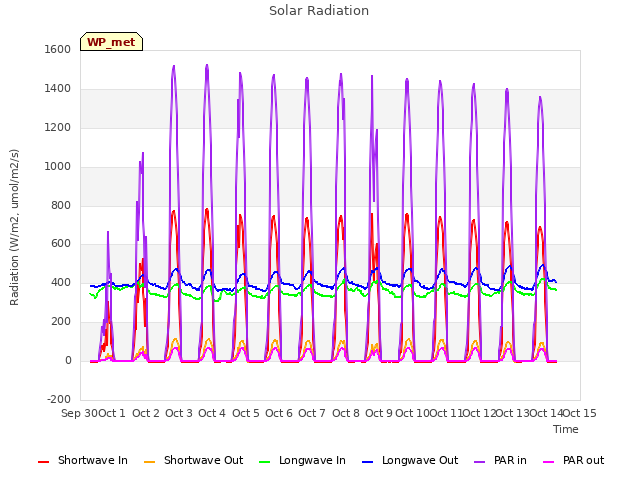The height and width of the screenshot is (480, 640).
Task: Click the Oct 3 x-axis label
Action: point(179,413)
